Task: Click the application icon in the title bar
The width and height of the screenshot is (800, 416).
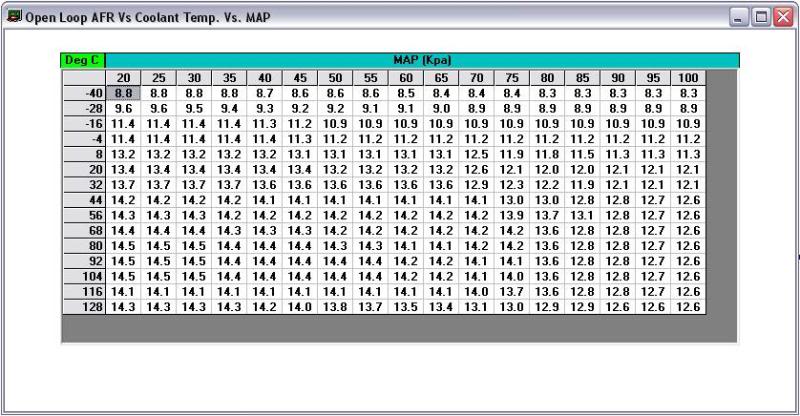Action: (x=14, y=16)
